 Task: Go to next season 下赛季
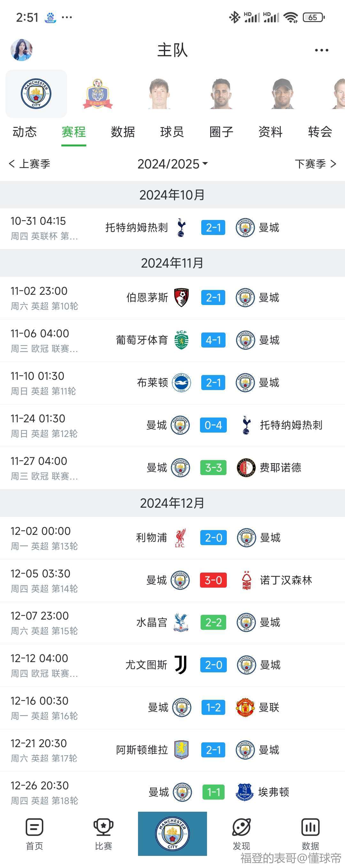pyautogui.click(x=315, y=164)
